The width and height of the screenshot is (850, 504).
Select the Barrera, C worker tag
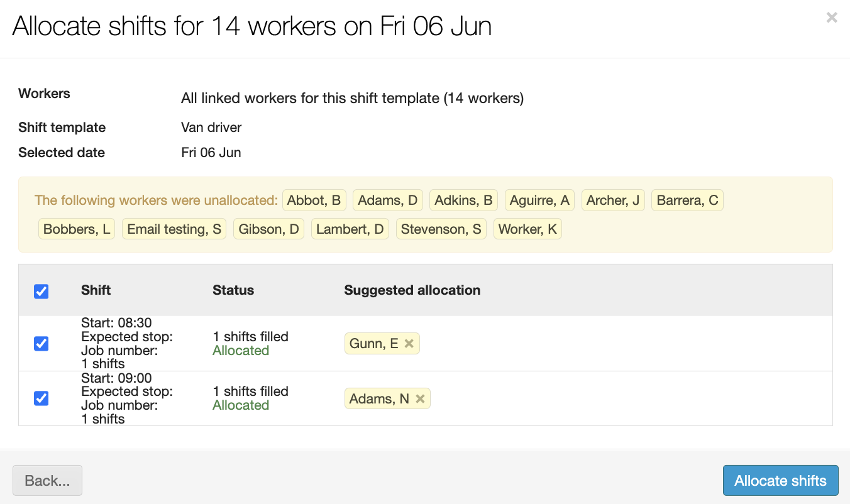tap(687, 200)
